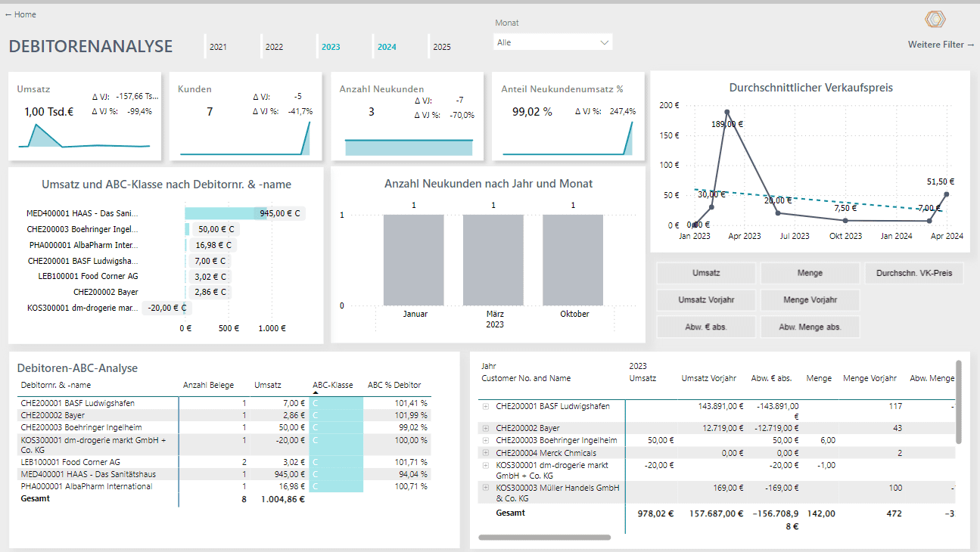Image resolution: width=980 pixels, height=552 pixels.
Task: Click the Umsatz measure button
Action: click(706, 273)
